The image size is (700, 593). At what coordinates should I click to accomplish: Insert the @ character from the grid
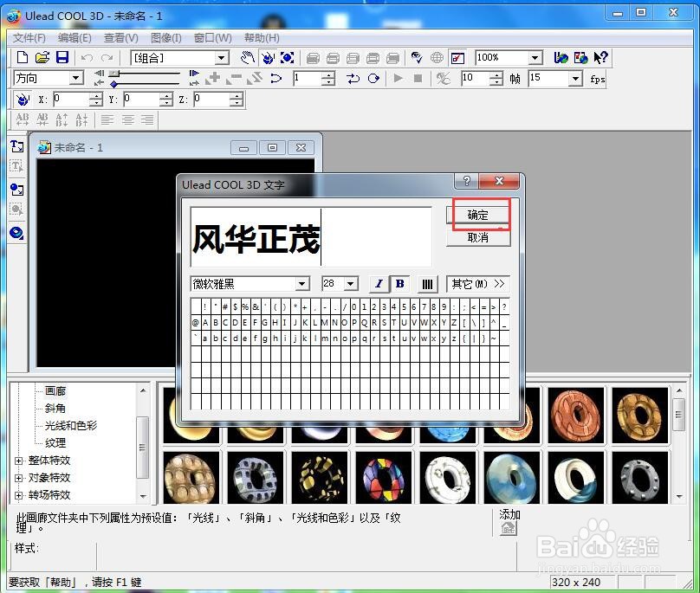195,322
